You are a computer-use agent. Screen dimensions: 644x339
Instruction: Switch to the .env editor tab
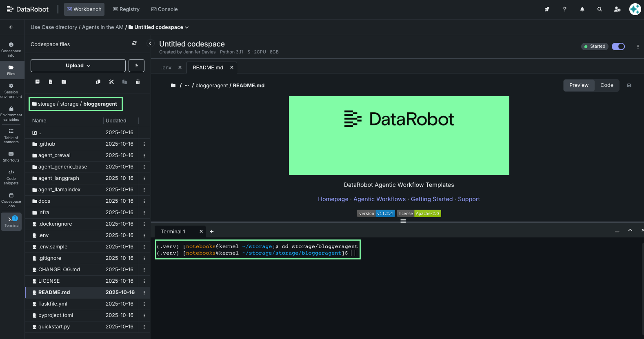(166, 68)
